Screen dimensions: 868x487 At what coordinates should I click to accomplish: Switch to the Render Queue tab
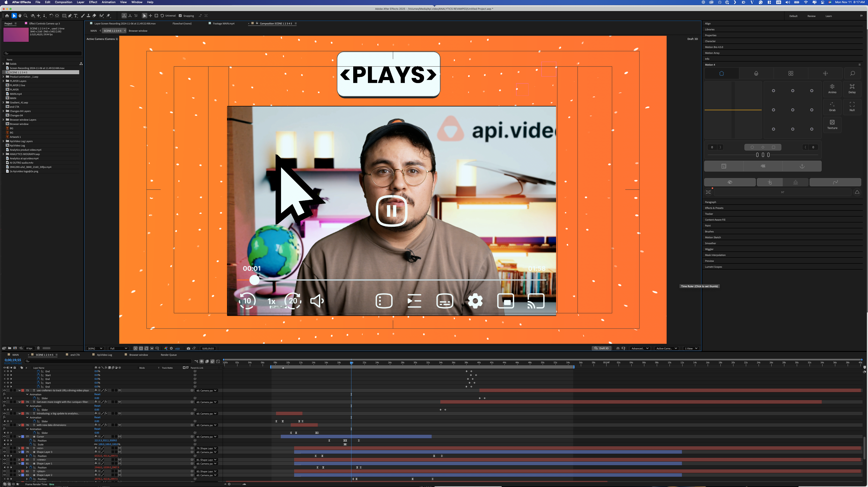pos(169,355)
